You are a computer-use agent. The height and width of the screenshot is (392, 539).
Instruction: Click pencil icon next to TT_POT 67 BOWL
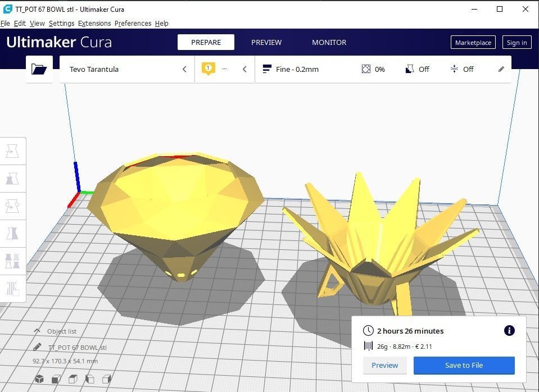point(38,347)
